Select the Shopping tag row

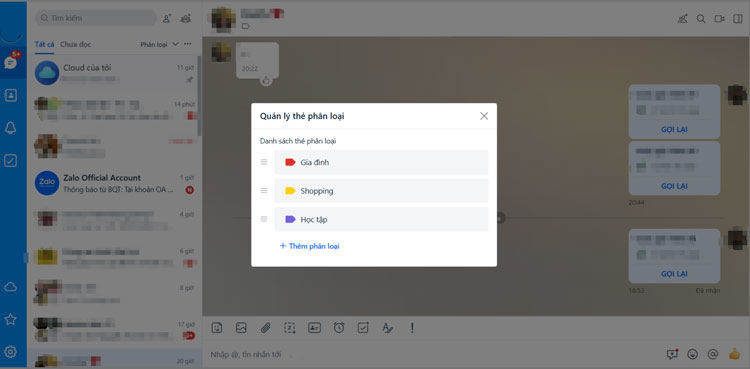381,190
